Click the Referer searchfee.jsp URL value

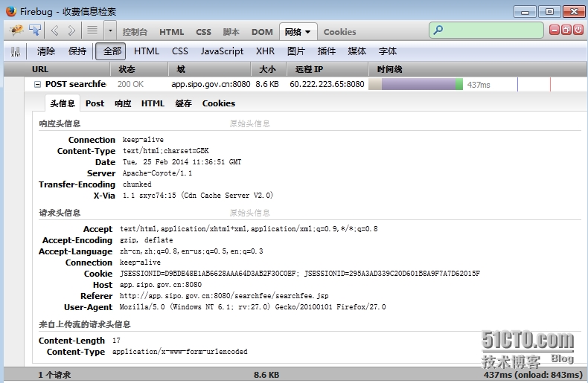click(x=224, y=296)
